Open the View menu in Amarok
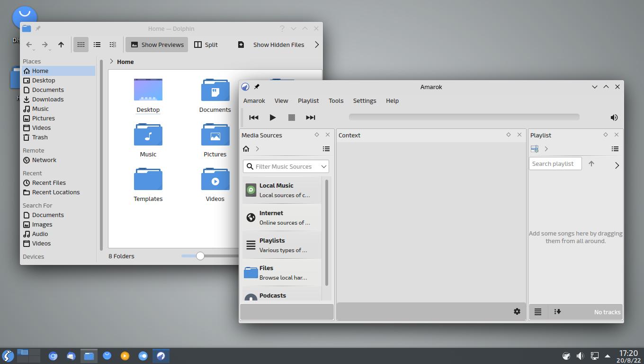 click(x=281, y=100)
